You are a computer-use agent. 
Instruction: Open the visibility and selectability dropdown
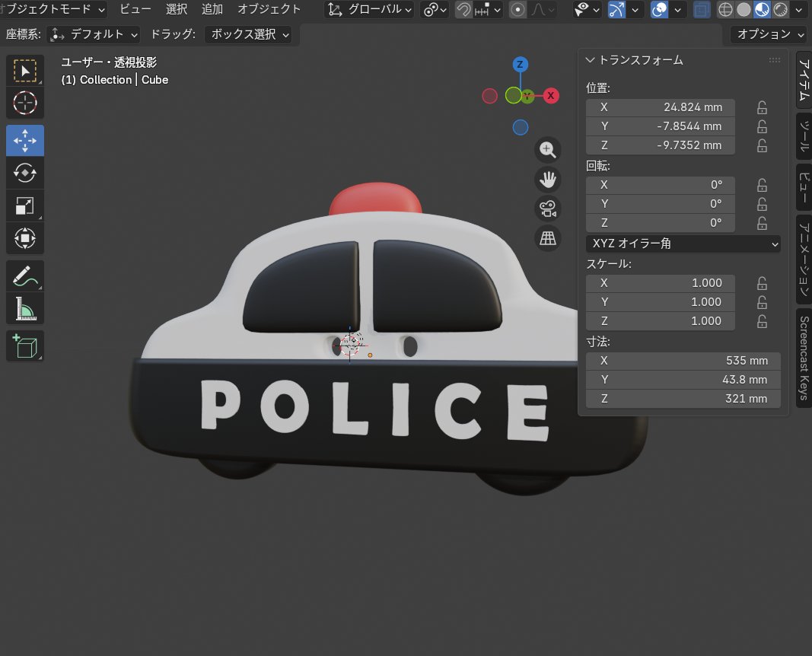point(587,9)
